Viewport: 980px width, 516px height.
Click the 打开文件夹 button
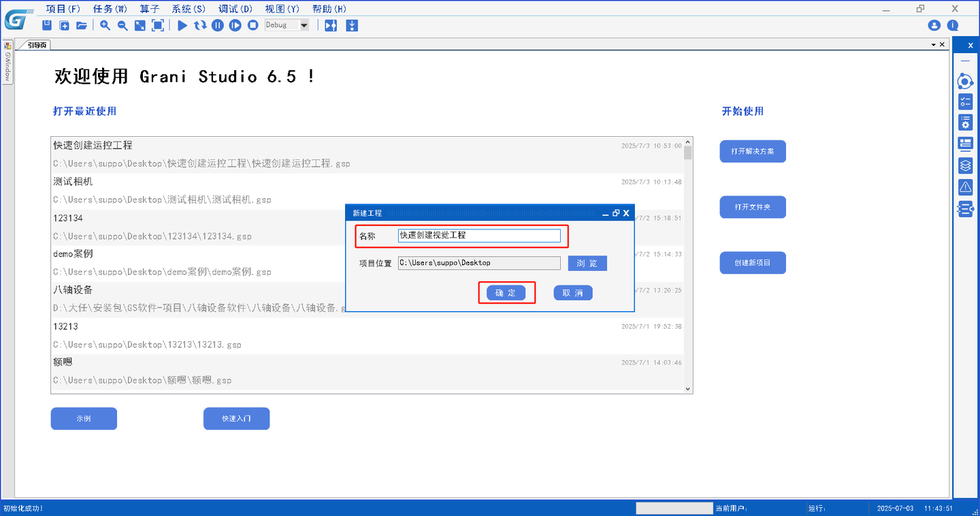click(753, 207)
